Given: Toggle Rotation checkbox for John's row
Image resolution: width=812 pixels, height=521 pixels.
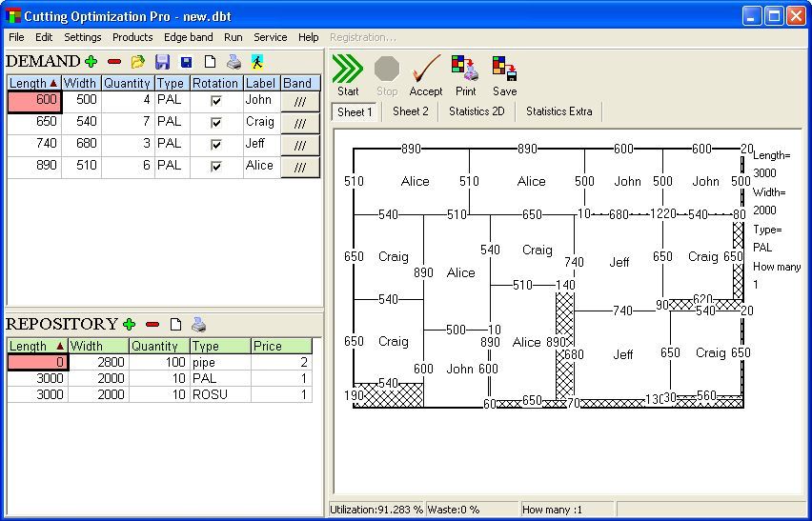Looking at the screenshot, I should (216, 101).
